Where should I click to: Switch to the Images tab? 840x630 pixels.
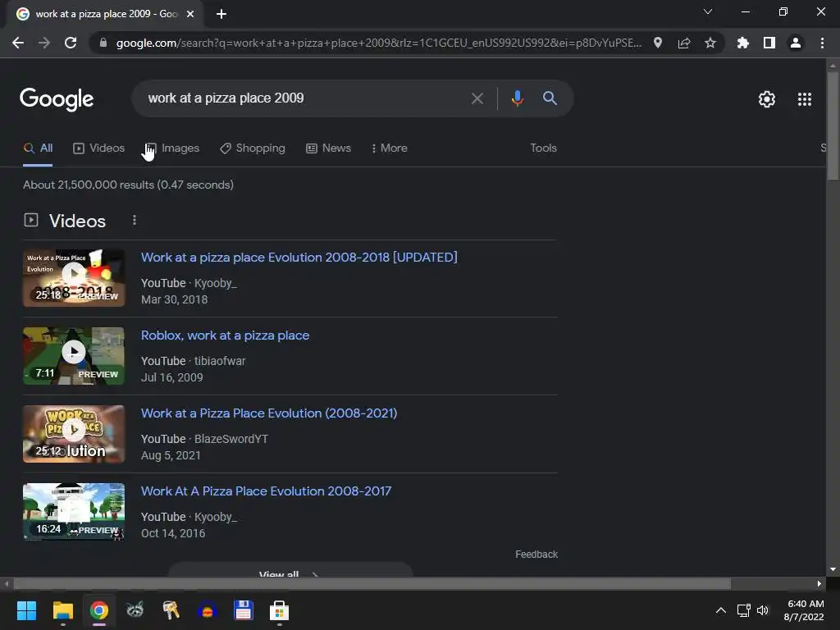coord(172,148)
